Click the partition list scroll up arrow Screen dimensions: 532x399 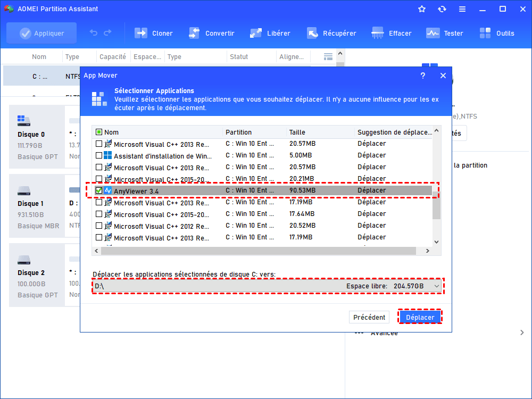pyautogui.click(x=340, y=54)
